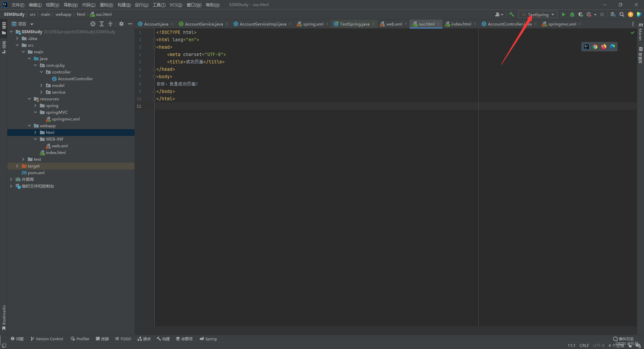
Task: Click the orange update arrow icon
Action: tap(631, 14)
